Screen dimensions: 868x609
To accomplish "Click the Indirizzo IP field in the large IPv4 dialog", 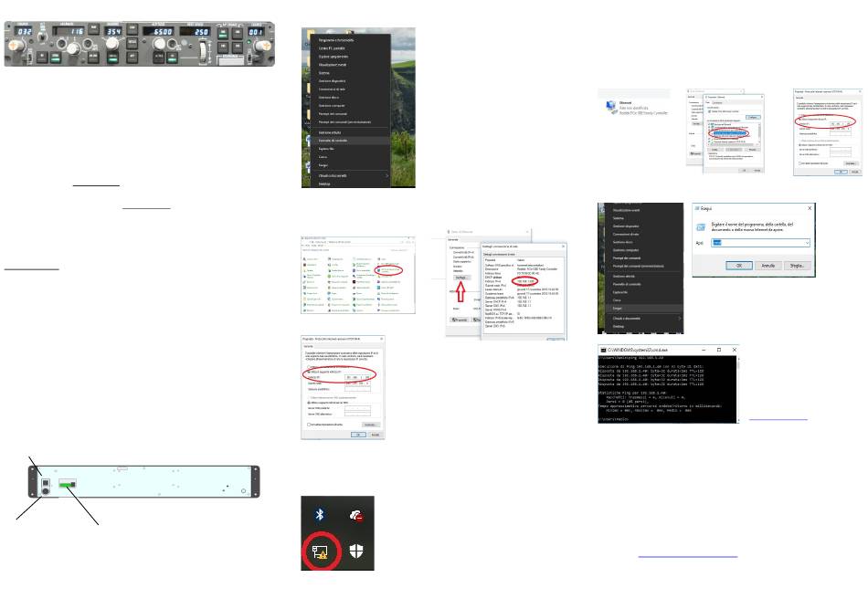I will 357,377.
